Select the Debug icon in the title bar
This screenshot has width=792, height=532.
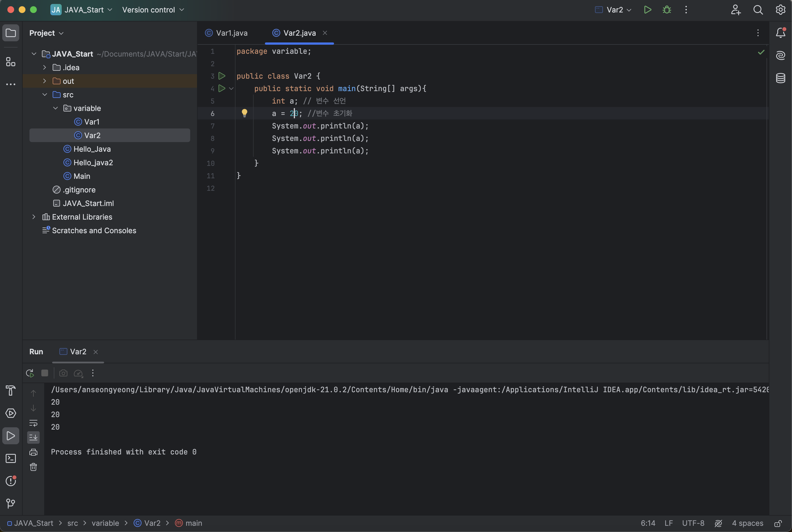tap(666, 10)
